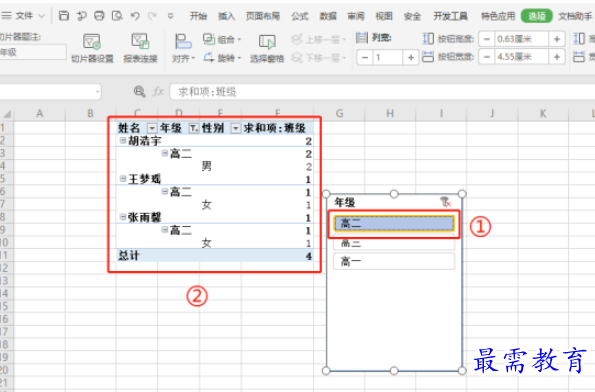Image resolution: width=595 pixels, height=392 pixels.
Task: Click 下移一层 send backward
Action: (319, 58)
